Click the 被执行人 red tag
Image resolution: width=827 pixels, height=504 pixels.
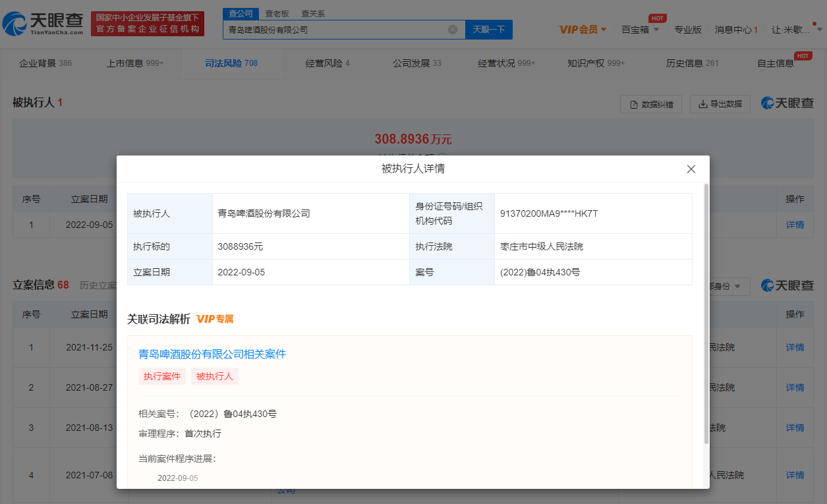coord(215,376)
